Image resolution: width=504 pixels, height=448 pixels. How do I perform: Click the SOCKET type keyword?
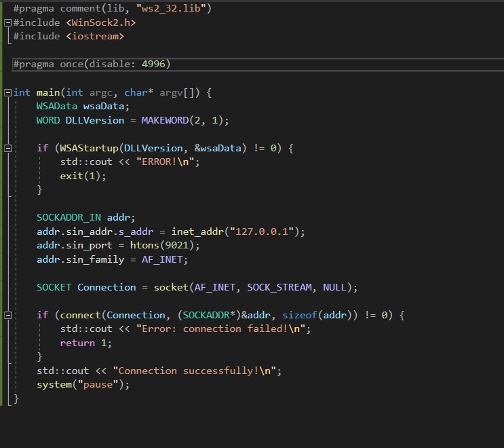tap(54, 287)
